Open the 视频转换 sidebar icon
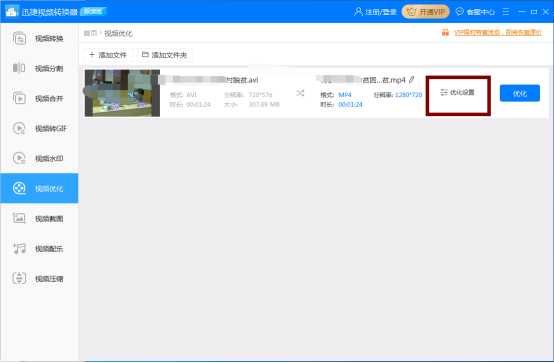This screenshot has height=363, width=554. point(19,38)
